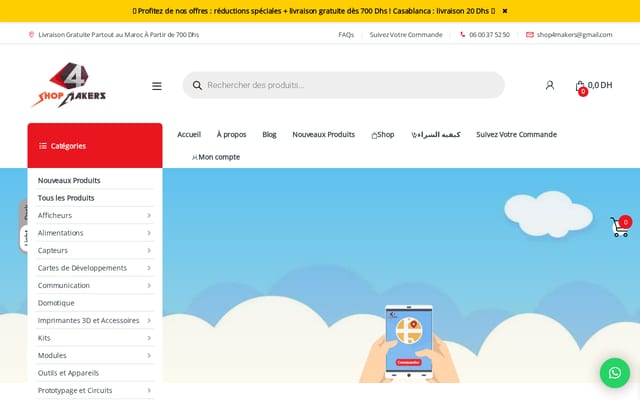Open Mon compte menu item
The width and height of the screenshot is (640, 400).
216,157
